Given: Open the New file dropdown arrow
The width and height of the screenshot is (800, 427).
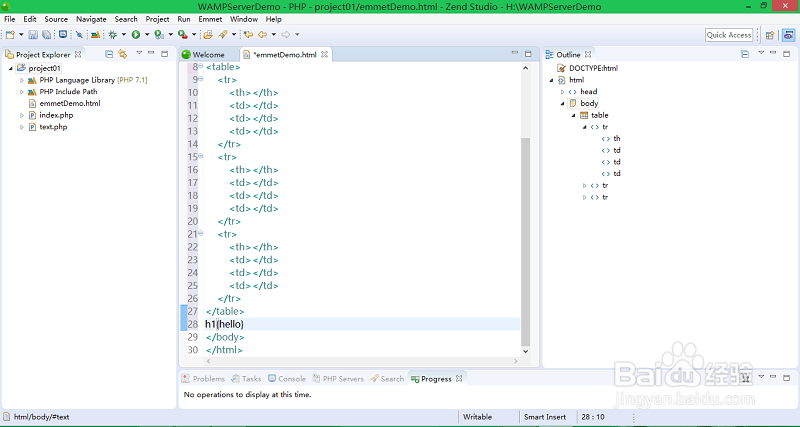Looking at the screenshot, I should [21, 35].
